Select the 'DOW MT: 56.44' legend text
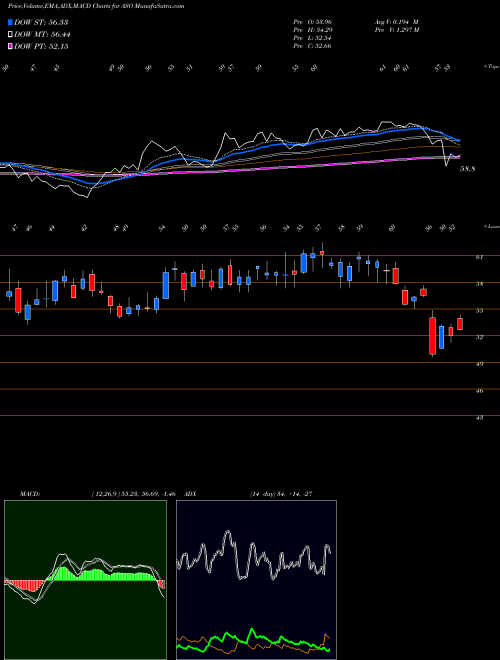The image size is (500, 660). (x=42, y=35)
